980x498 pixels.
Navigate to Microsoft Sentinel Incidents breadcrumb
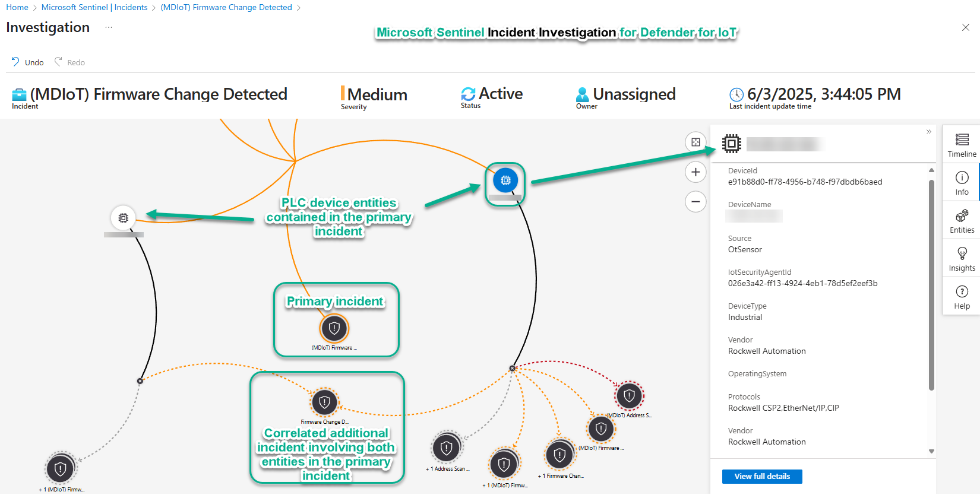(94, 8)
